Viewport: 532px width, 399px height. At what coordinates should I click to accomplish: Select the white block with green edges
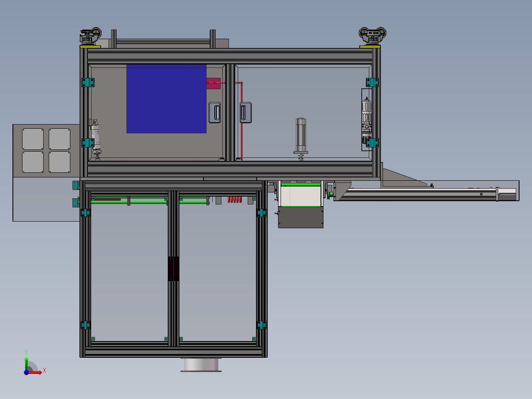pyautogui.click(x=301, y=195)
